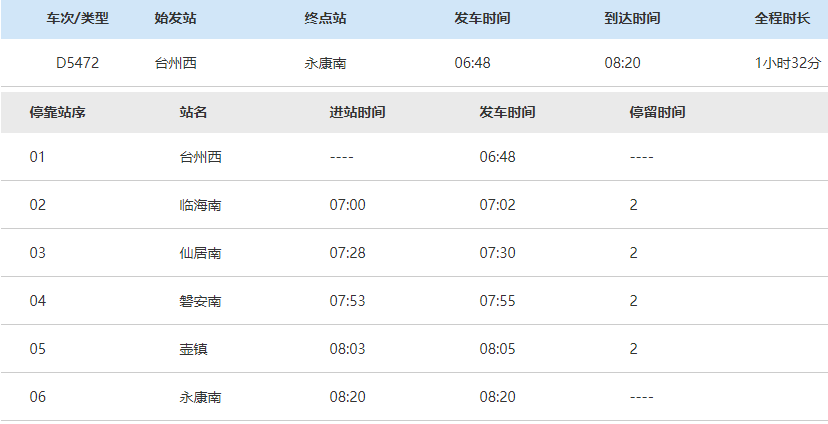Image resolution: width=828 pixels, height=424 pixels.
Task: Open station 临海南 in stop list
Action: 200,205
